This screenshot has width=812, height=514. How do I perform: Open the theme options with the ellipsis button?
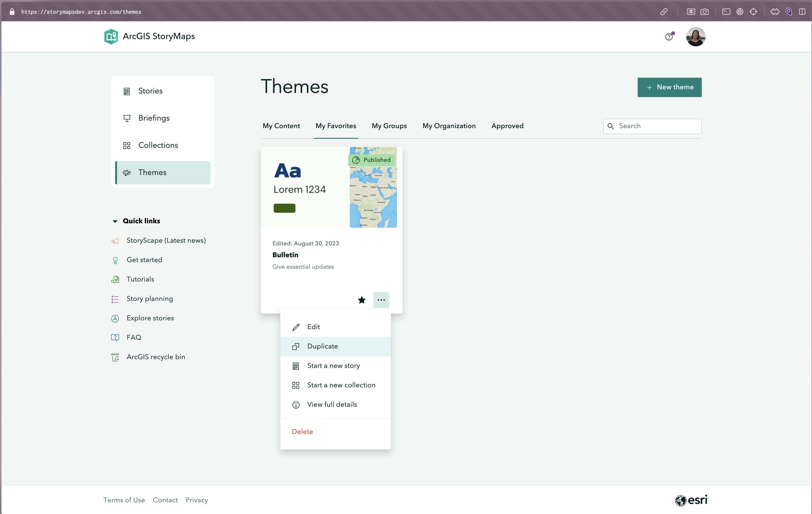pos(381,300)
